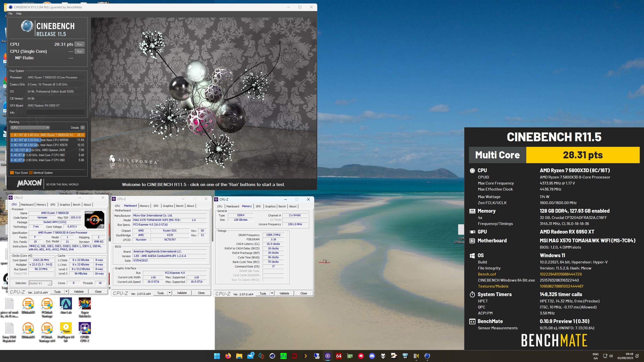Click the Info field in Cinebench
The width and height of the screenshot is (644, 362).
point(56,113)
